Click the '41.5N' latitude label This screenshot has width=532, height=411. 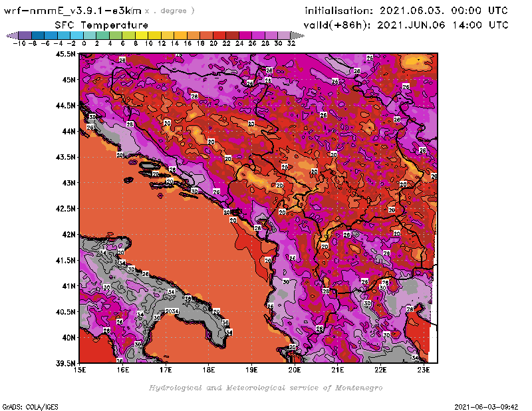pos(65,260)
